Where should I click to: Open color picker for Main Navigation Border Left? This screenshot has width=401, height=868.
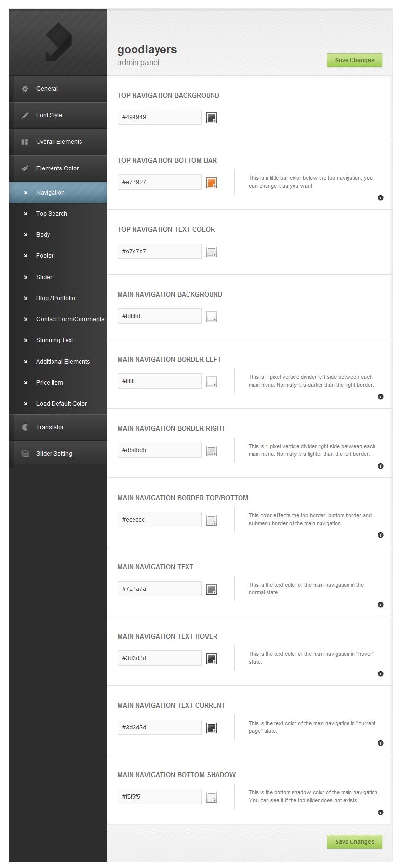[212, 382]
